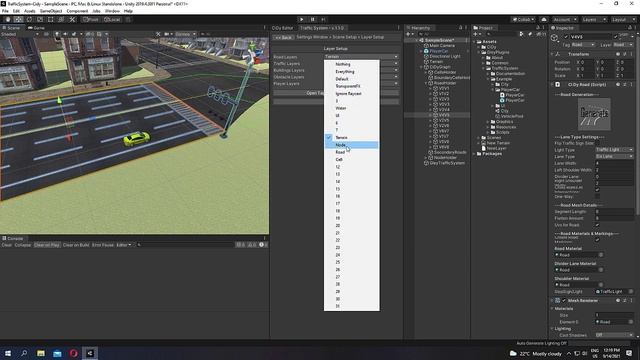Open custom editor tools wrench icon
The width and height of the screenshot is (640, 360).
72,20
